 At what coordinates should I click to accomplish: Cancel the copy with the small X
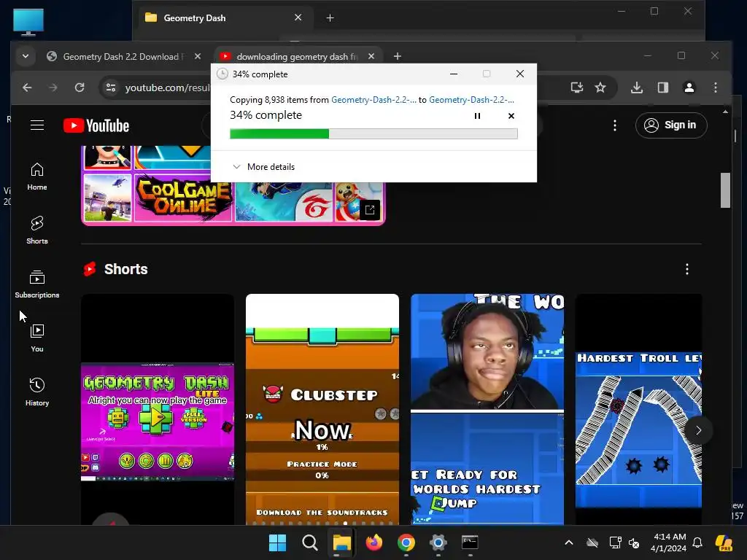pos(511,116)
